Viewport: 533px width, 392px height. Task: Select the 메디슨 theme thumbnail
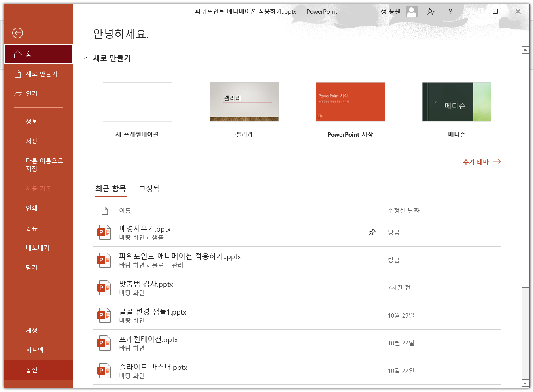[x=457, y=102]
